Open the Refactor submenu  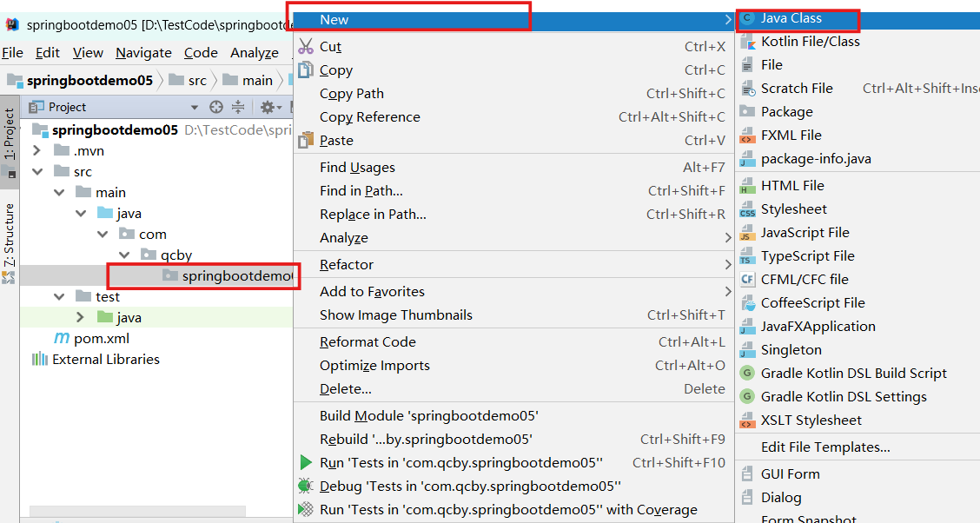(513, 265)
